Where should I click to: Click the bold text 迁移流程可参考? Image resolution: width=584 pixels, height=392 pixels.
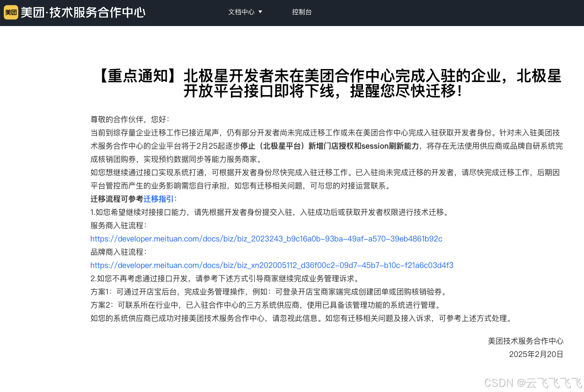pyautogui.click(x=117, y=199)
